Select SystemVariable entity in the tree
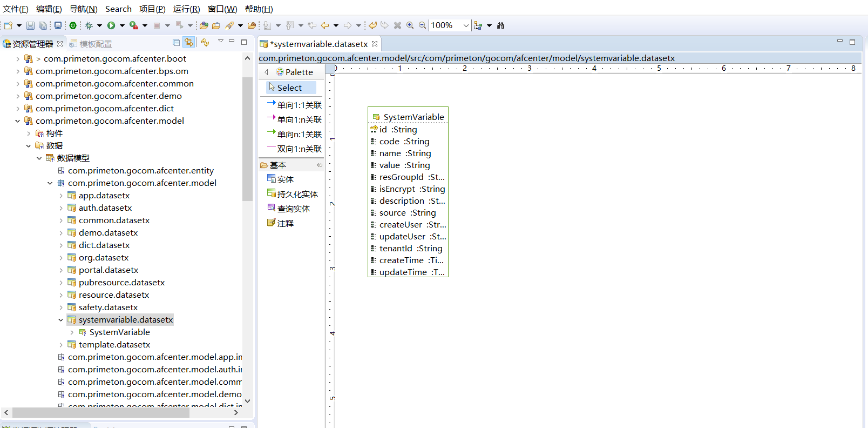Screen dimensions: 868x428 pyautogui.click(x=119, y=332)
